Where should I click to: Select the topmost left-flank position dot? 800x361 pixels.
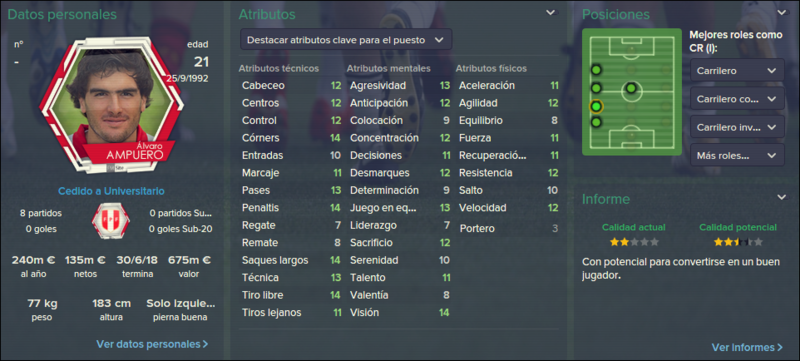pos(596,70)
